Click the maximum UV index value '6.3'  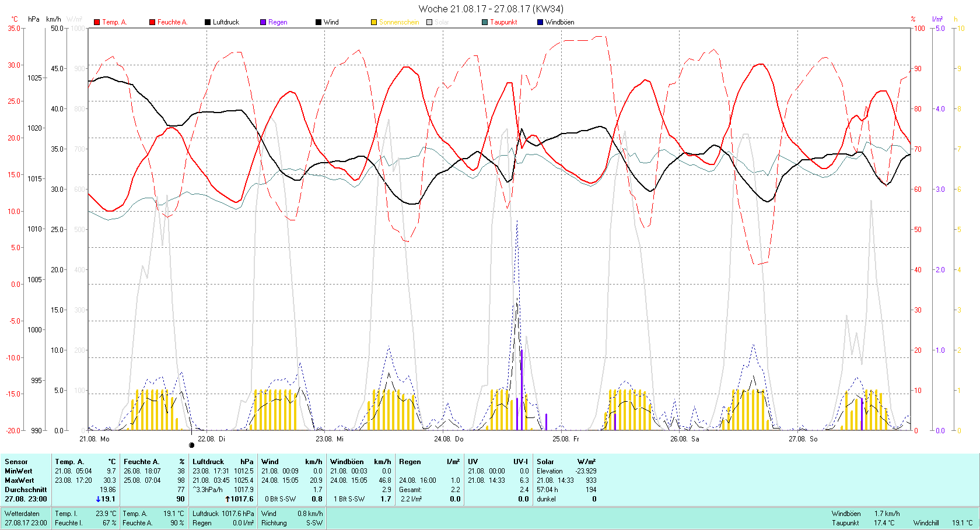[524, 480]
